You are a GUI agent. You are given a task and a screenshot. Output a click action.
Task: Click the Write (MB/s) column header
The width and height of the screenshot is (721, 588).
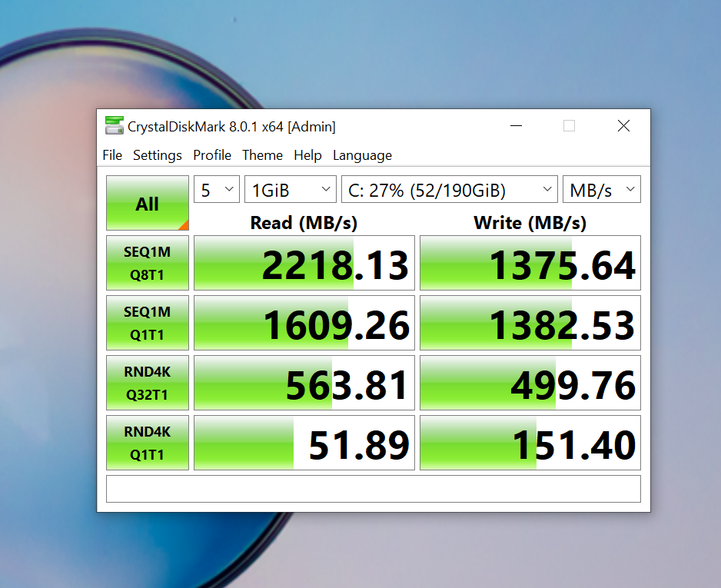point(530,223)
